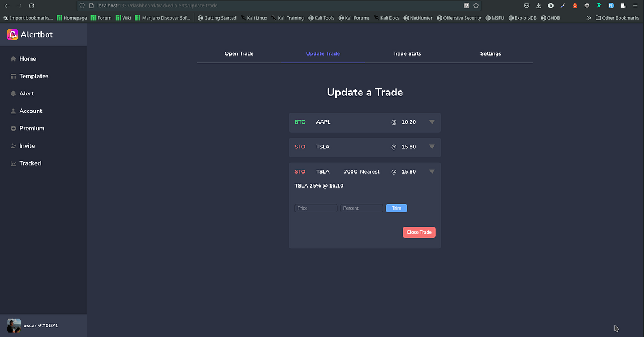This screenshot has height=337, width=644.
Task: Open the browser hamburger menu
Action: click(635, 6)
